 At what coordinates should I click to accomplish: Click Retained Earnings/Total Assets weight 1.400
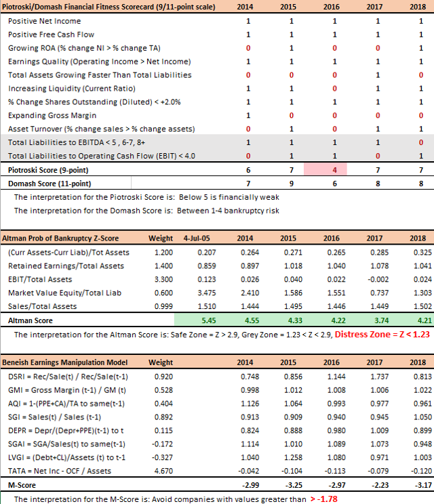click(x=163, y=266)
